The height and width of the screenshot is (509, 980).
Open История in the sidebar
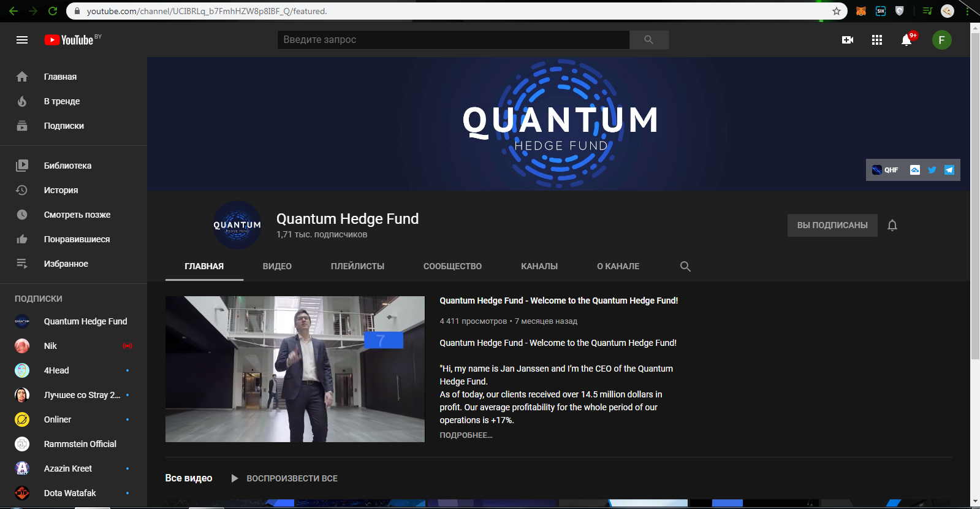74,190
